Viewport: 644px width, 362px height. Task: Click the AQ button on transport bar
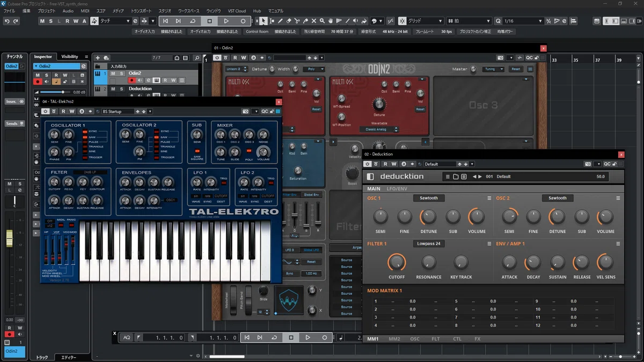pos(127,337)
